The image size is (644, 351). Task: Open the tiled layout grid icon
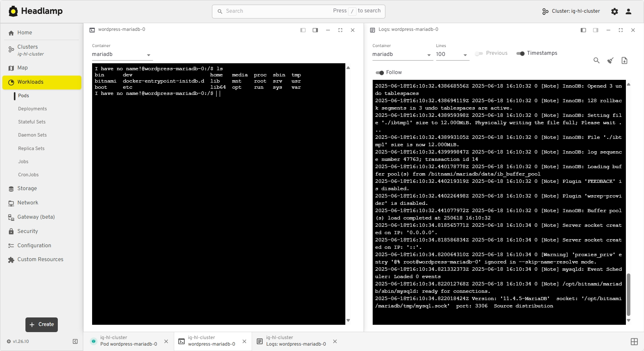[634, 342]
